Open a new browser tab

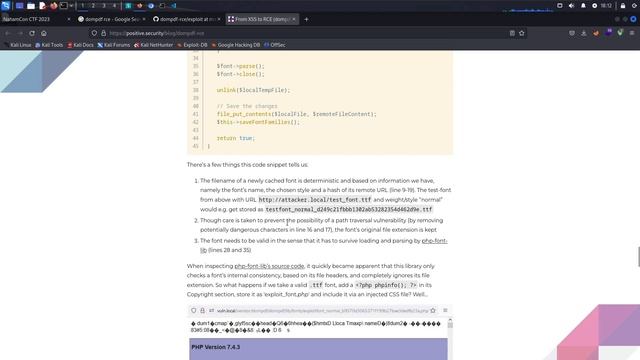pyautogui.click(x=306, y=19)
